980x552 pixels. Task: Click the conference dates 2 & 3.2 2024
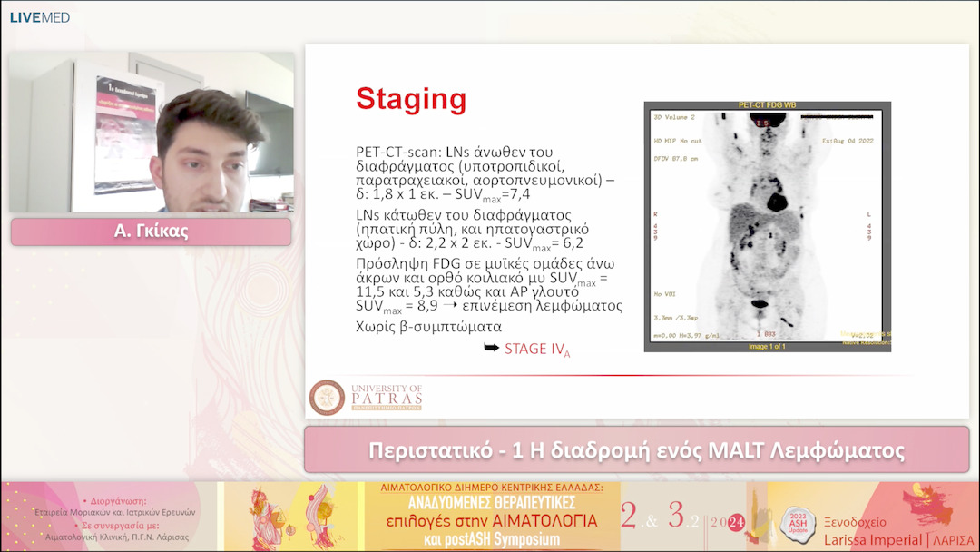point(682,517)
